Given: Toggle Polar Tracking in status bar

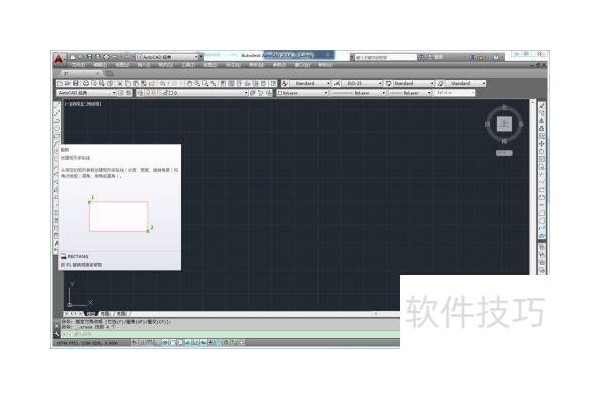Looking at the screenshot, I should coord(165,343).
